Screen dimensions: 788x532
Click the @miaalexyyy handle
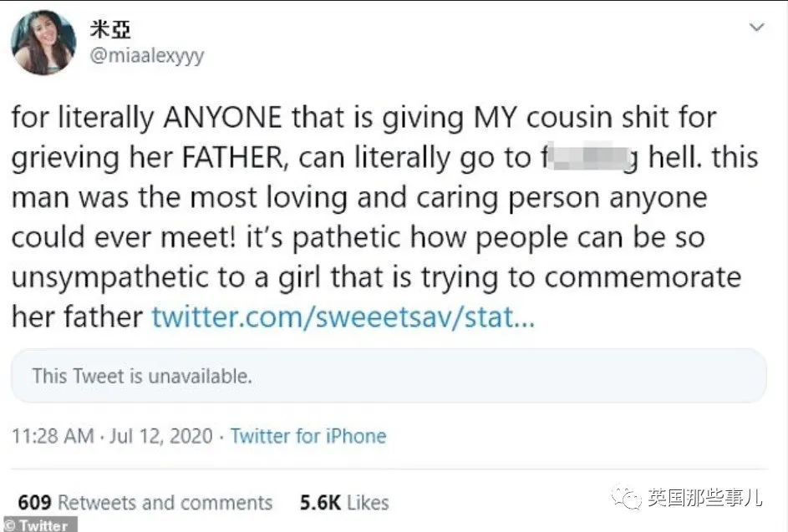(145, 56)
